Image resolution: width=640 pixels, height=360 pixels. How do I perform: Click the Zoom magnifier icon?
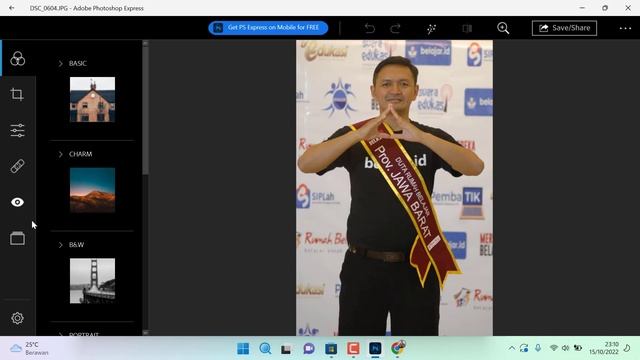[503, 28]
